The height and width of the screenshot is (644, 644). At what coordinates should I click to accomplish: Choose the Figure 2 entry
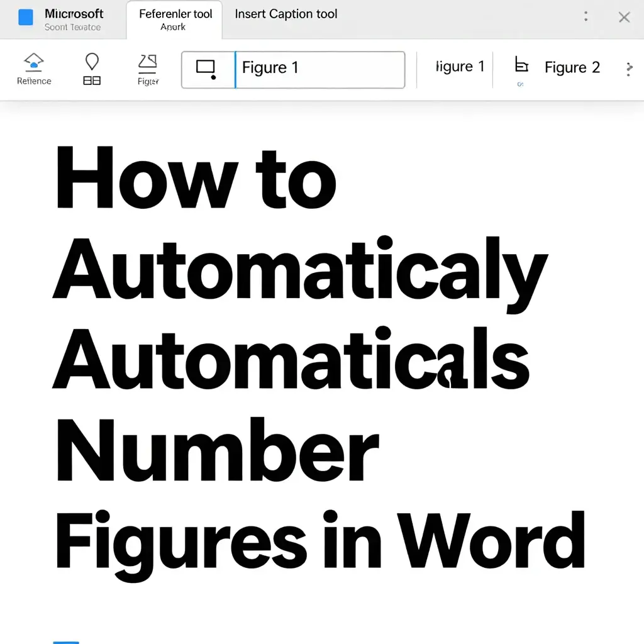[x=572, y=67]
